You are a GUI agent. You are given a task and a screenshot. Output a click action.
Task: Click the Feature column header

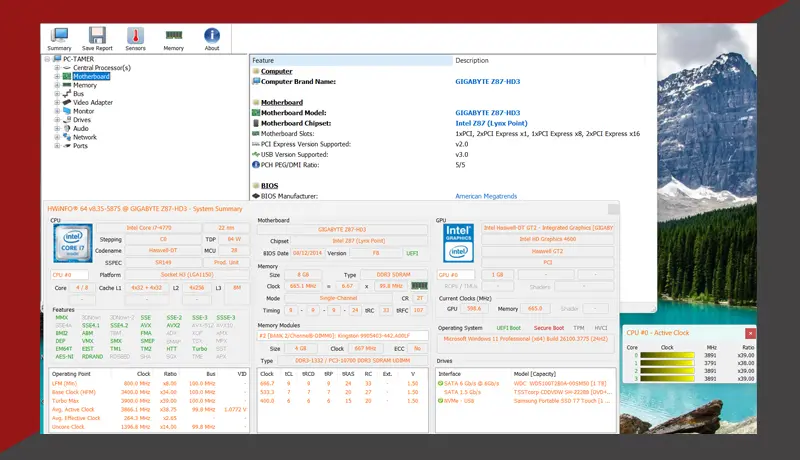(352, 61)
